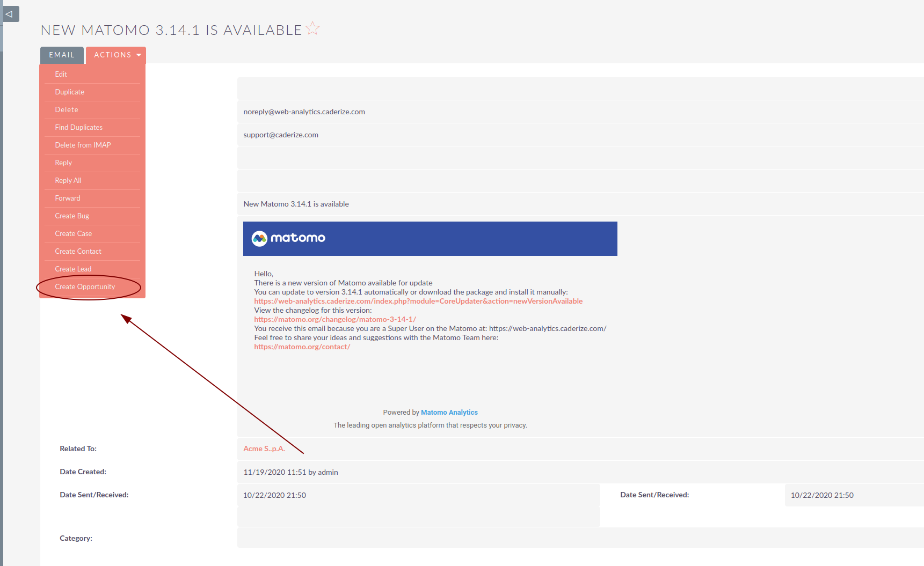
Task: Click the Powered by text in the email footer
Action: (401, 413)
